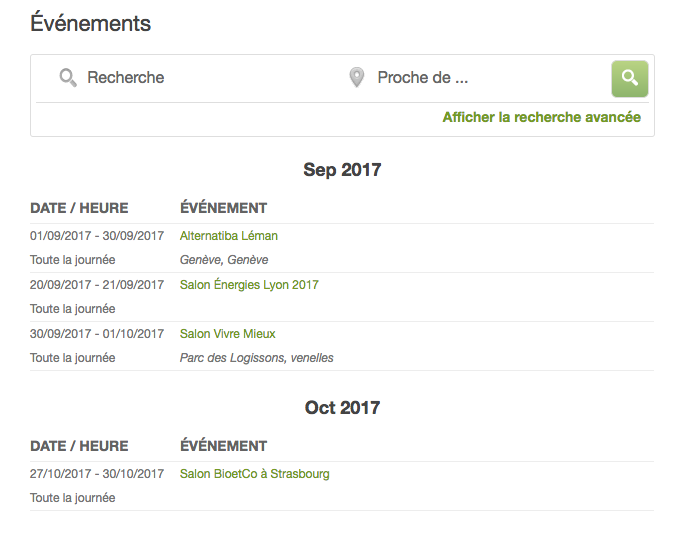Viewport: 695px width, 533px height.
Task: Open Salon Énergies Lyon 2017 event
Action: click(249, 284)
